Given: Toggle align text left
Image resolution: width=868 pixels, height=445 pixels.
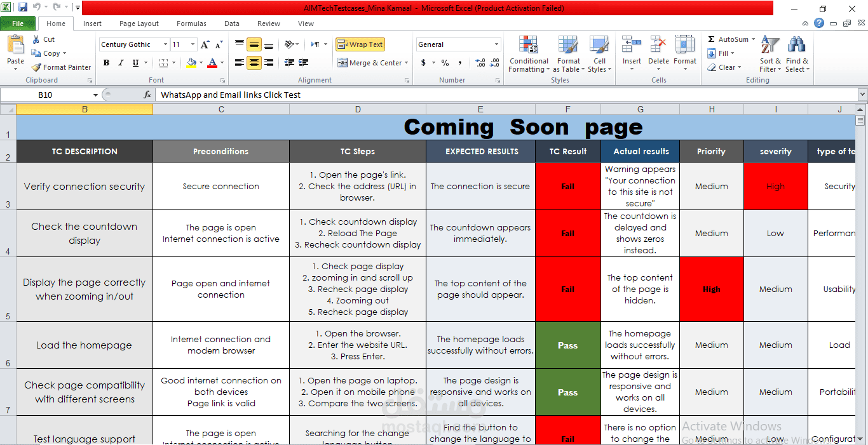Looking at the screenshot, I should coord(240,63).
